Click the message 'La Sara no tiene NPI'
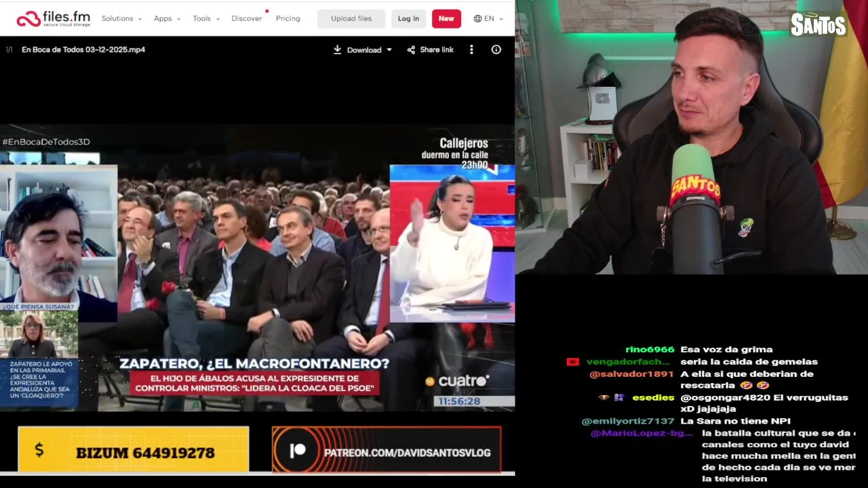This screenshot has height=488, width=868. coord(735,421)
